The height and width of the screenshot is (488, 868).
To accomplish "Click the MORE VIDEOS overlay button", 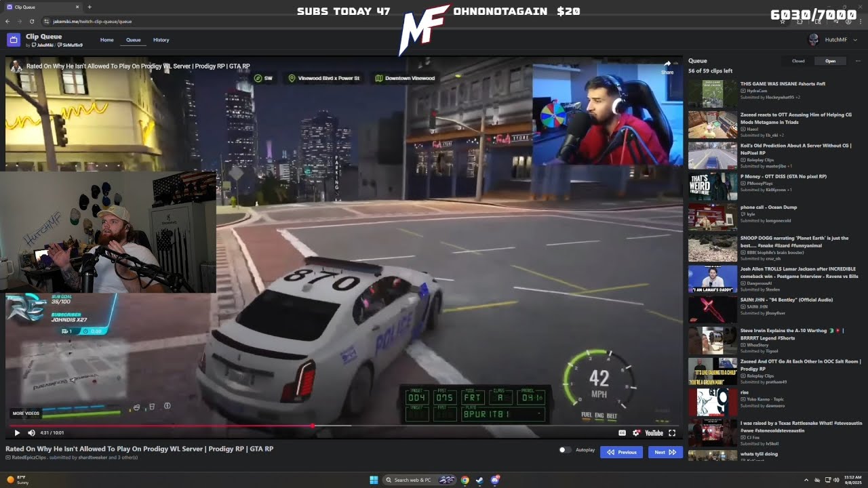I will [x=26, y=413].
